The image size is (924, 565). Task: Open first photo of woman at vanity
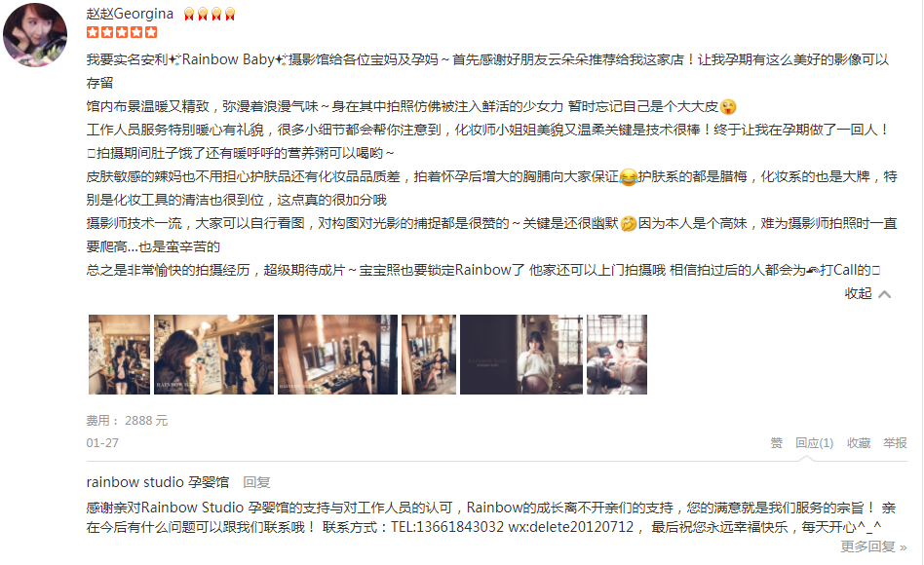click(120, 354)
